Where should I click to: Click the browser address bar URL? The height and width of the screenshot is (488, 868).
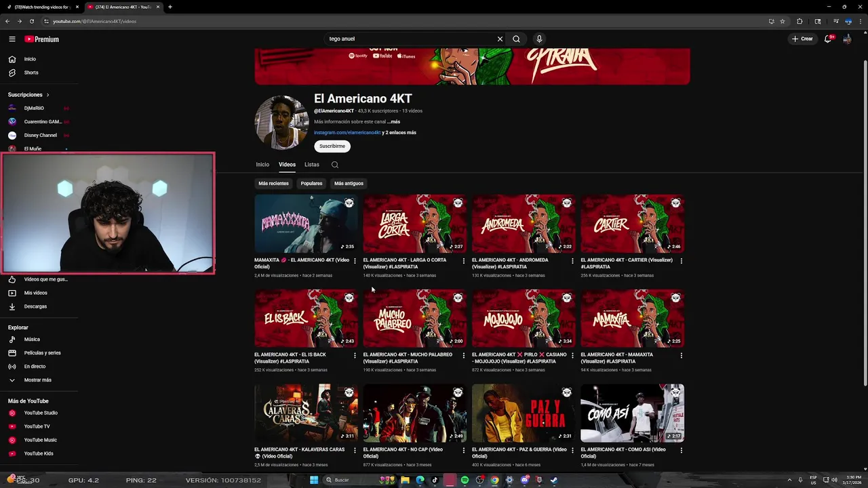[95, 21]
